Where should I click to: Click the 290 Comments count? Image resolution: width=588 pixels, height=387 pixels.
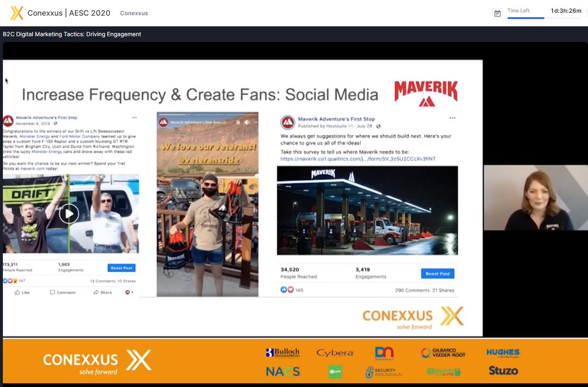tap(412, 290)
